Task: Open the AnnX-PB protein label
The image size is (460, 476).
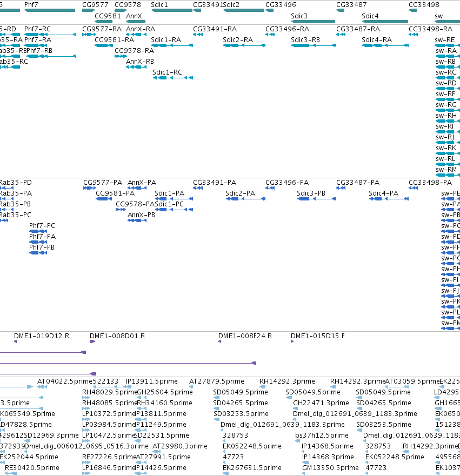Action: (x=141, y=215)
